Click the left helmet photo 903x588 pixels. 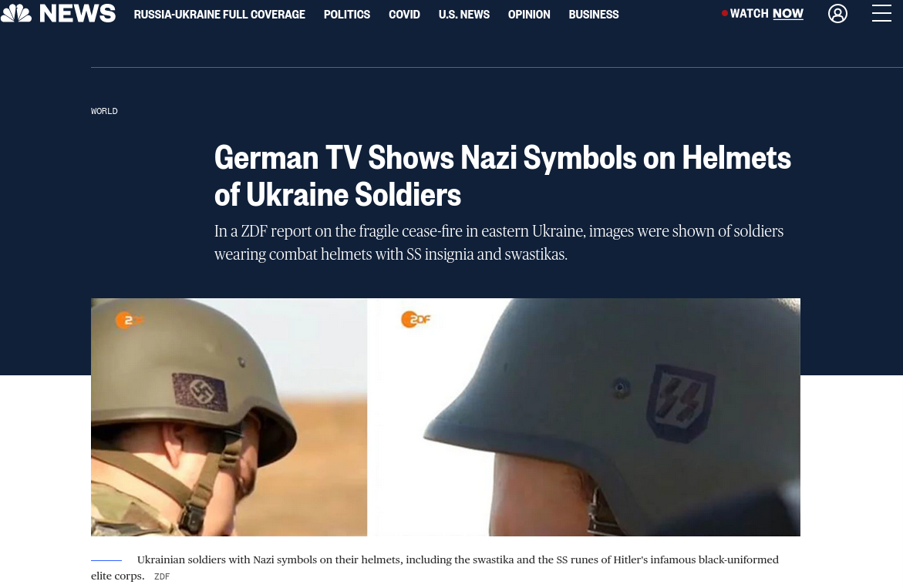[x=228, y=417]
